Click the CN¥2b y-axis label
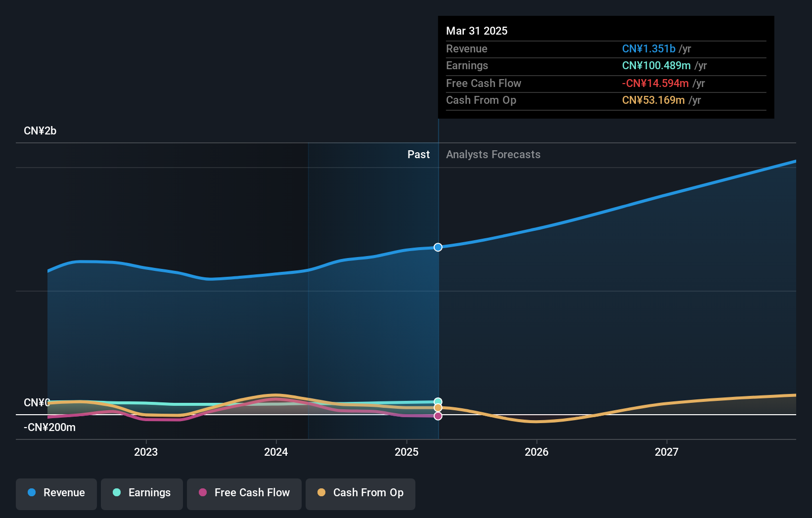 click(40, 131)
